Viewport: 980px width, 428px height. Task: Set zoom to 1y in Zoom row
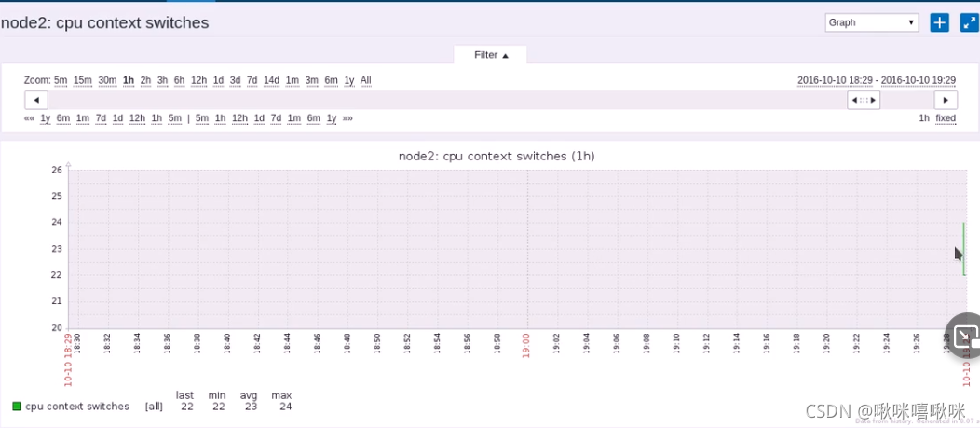coord(348,80)
